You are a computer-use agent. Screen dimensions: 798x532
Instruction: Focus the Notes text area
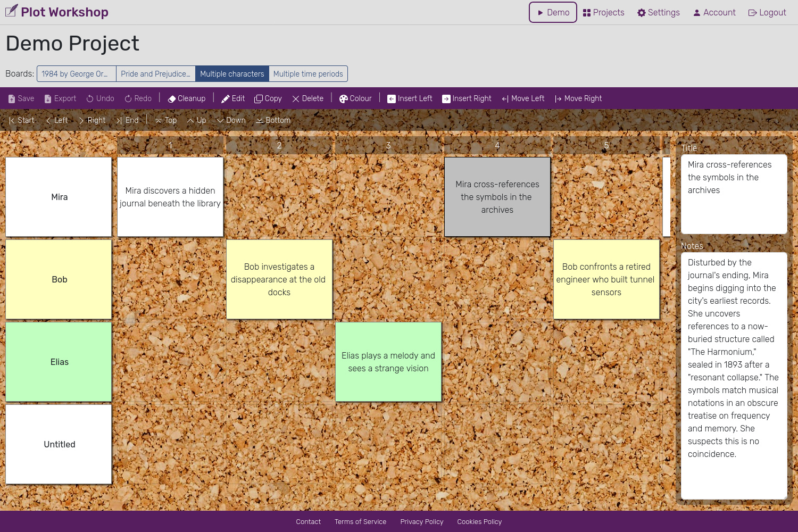[x=734, y=376]
